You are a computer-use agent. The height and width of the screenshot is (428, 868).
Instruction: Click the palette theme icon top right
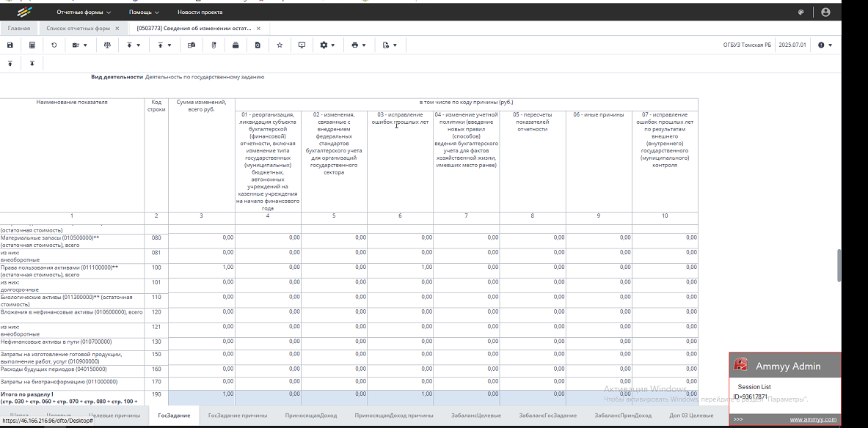pos(801,12)
